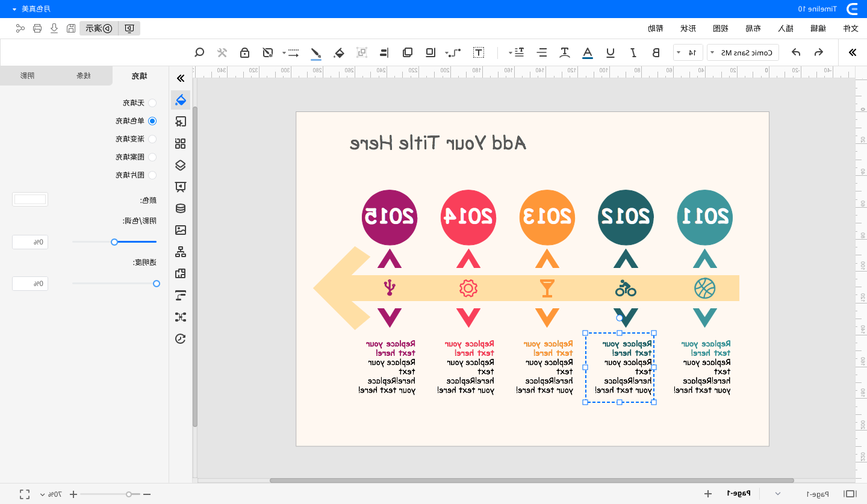Open the 形状 menu
867x504 pixels.
tap(688, 28)
